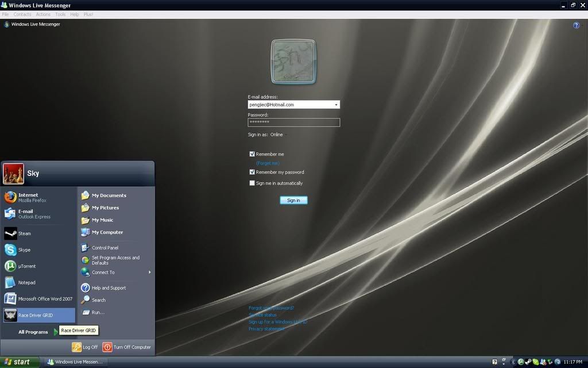Open the Tools menu
The image size is (588, 368).
(x=60, y=14)
